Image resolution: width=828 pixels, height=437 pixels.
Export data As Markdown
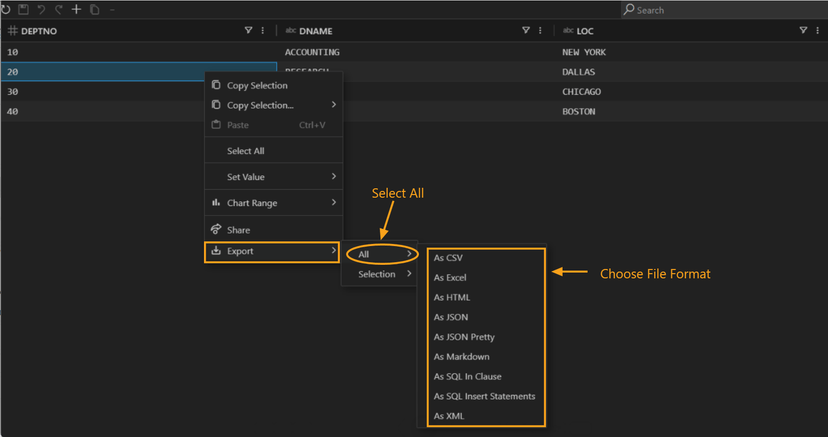coord(485,357)
